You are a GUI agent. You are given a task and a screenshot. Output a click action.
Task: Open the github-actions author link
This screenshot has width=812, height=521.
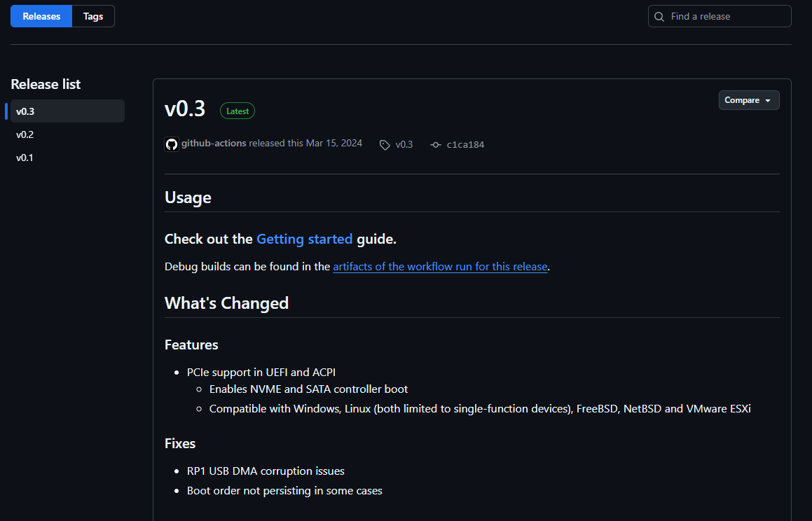(x=214, y=143)
